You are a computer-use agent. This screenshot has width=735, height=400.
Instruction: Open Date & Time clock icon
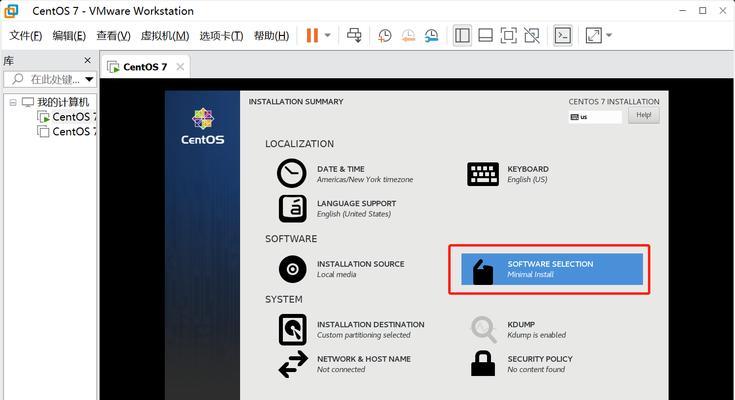point(292,174)
